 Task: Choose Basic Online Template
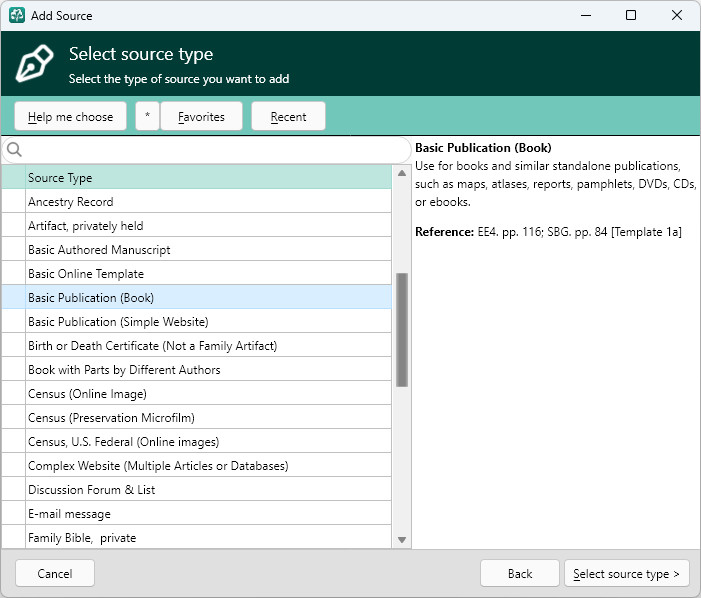click(197, 274)
